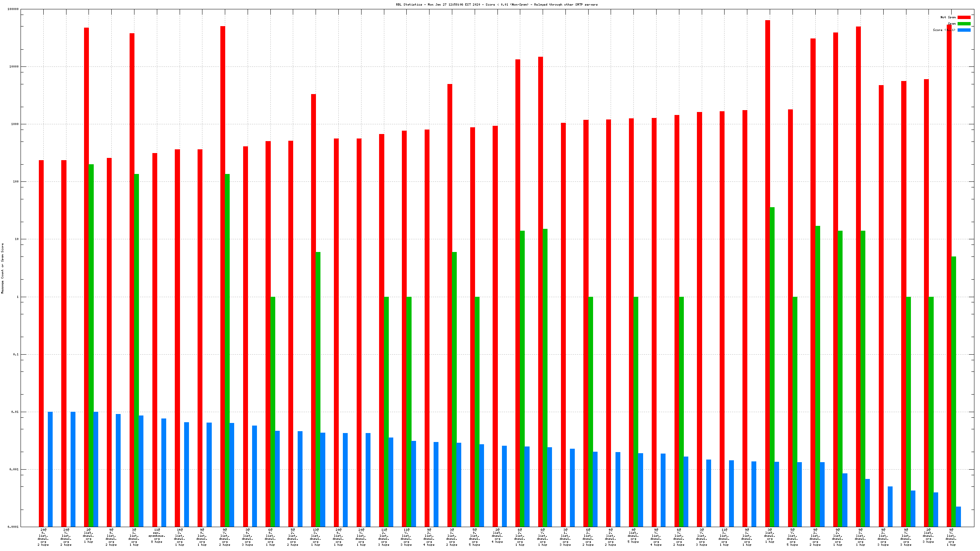Click the '4@ 2.list.dnswl.org 2 hops' axis label

[x=610, y=536]
